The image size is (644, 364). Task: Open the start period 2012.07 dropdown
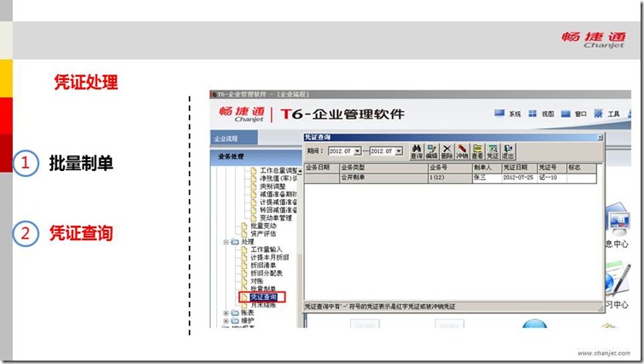pos(357,151)
